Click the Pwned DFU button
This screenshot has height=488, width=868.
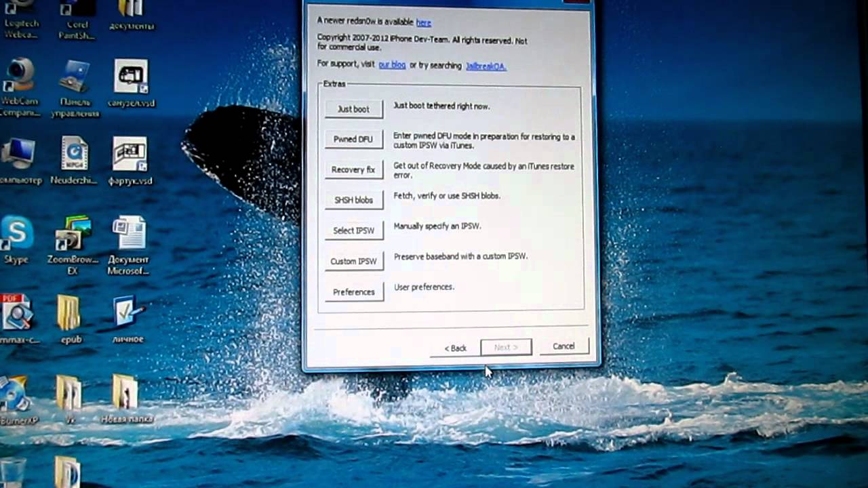353,139
